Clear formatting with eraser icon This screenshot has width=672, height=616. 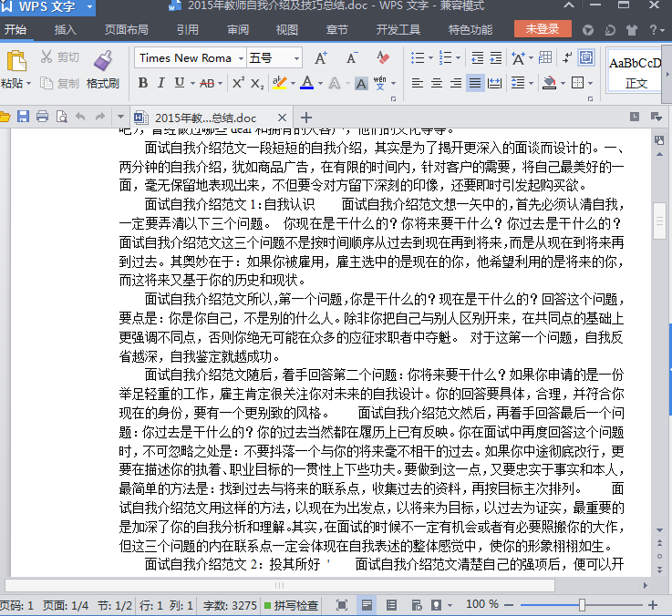(x=383, y=57)
